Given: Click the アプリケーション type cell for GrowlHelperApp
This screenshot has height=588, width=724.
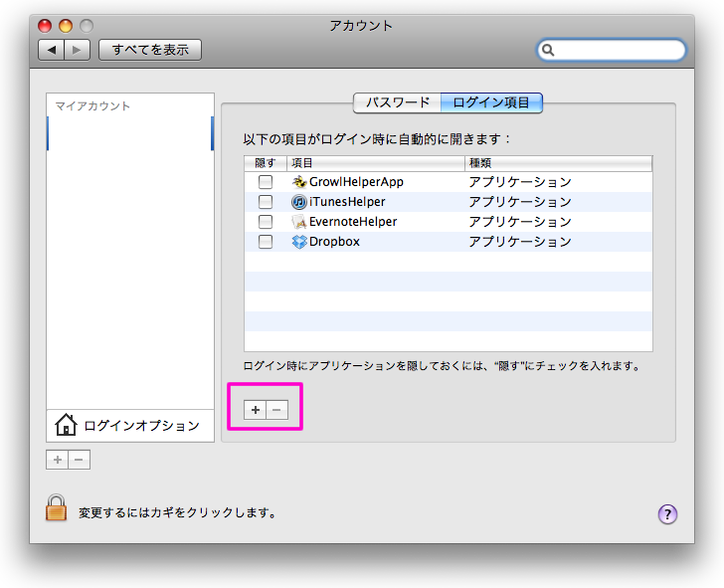Looking at the screenshot, I should coord(520,182).
